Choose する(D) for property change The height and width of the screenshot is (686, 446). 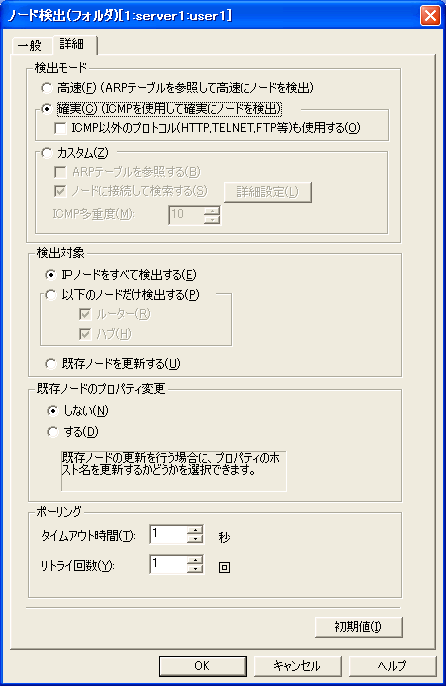coord(53,432)
